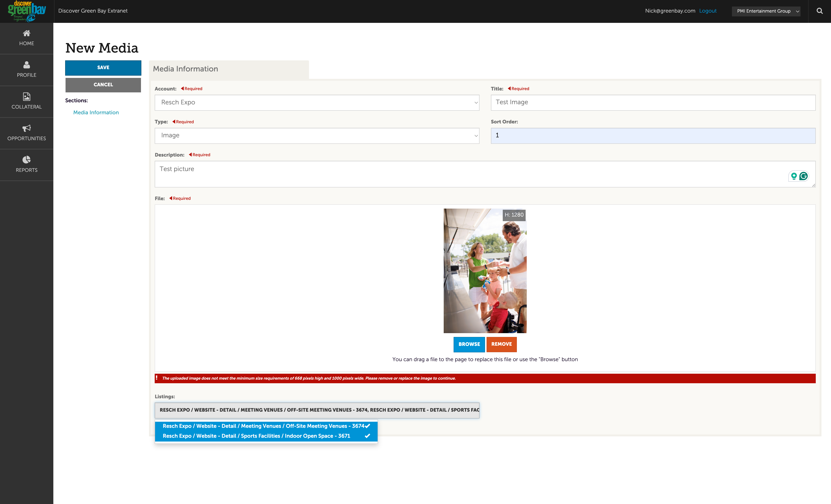The width and height of the screenshot is (831, 504).
Task: Click the Save button
Action: click(103, 68)
